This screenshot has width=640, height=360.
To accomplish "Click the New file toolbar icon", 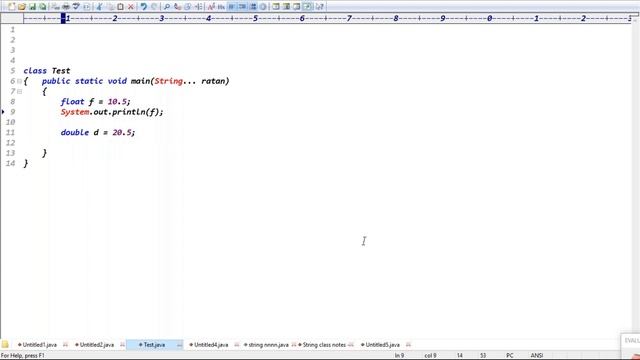I will tap(11, 7).
